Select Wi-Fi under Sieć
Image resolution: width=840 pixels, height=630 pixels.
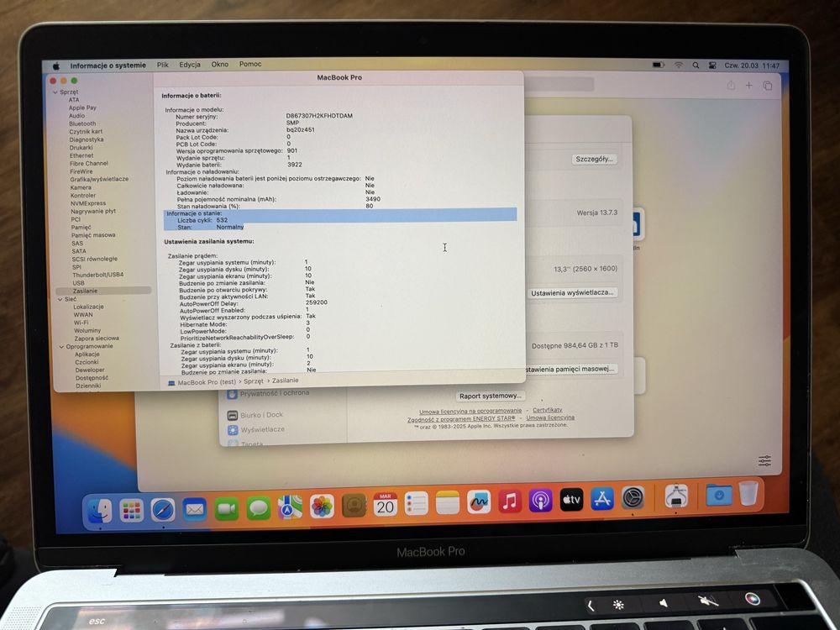coord(81,323)
